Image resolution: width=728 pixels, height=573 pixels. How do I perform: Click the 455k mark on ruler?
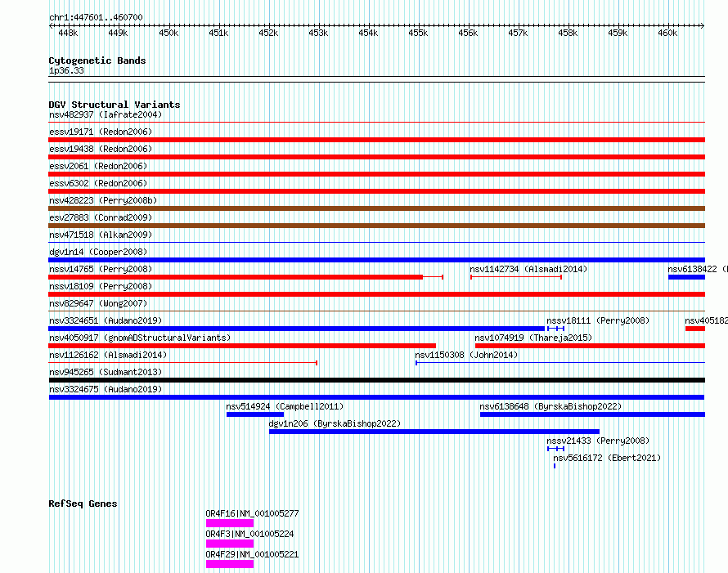pos(418,33)
